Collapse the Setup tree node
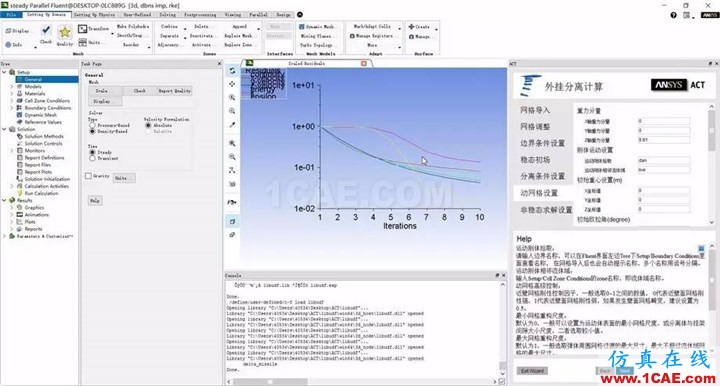 pyautogui.click(x=5, y=72)
